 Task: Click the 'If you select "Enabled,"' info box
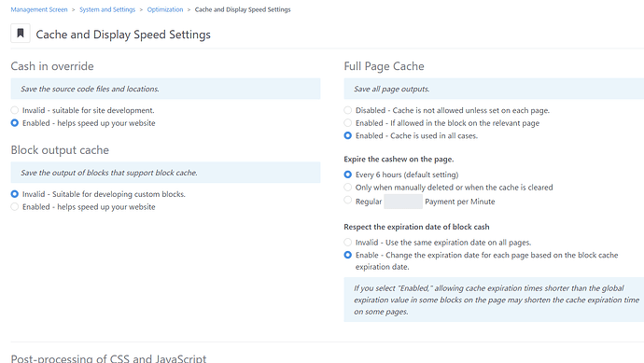pos(494,300)
